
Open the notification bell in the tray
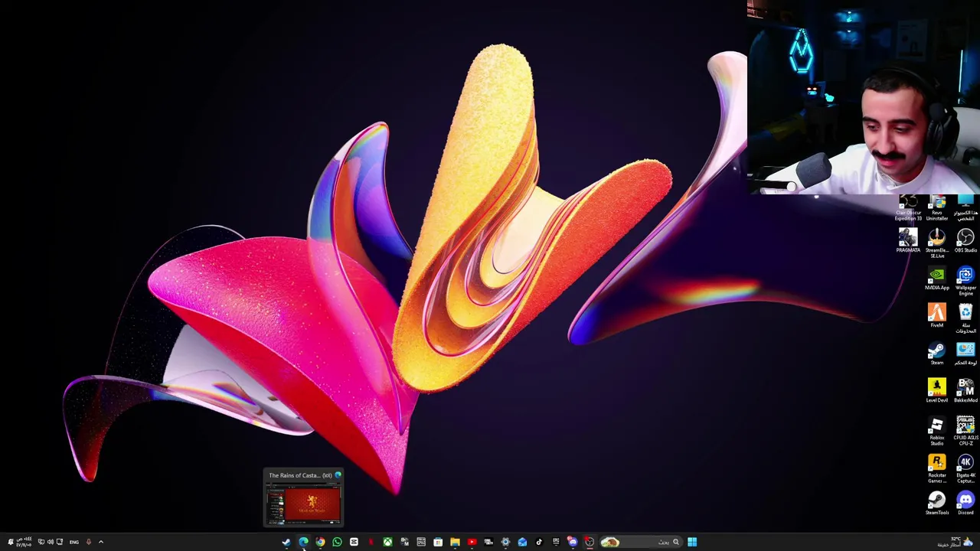pos(11,542)
